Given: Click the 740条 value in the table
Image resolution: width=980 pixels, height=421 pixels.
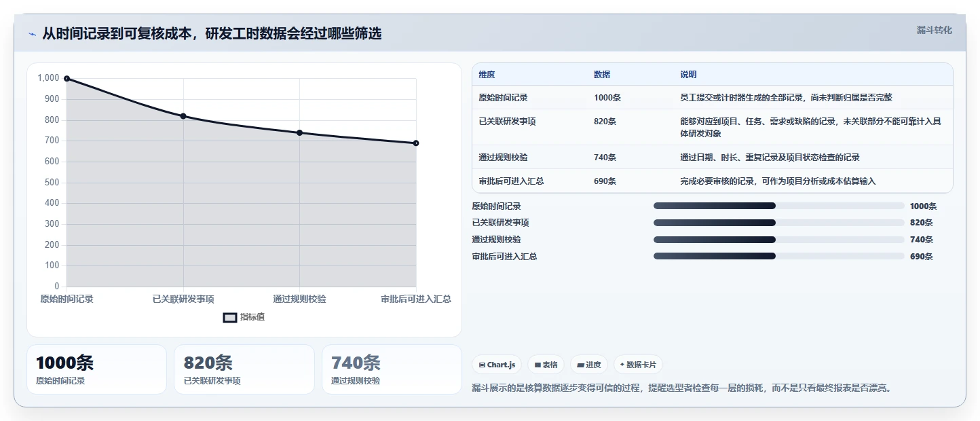Looking at the screenshot, I should click(x=605, y=158).
